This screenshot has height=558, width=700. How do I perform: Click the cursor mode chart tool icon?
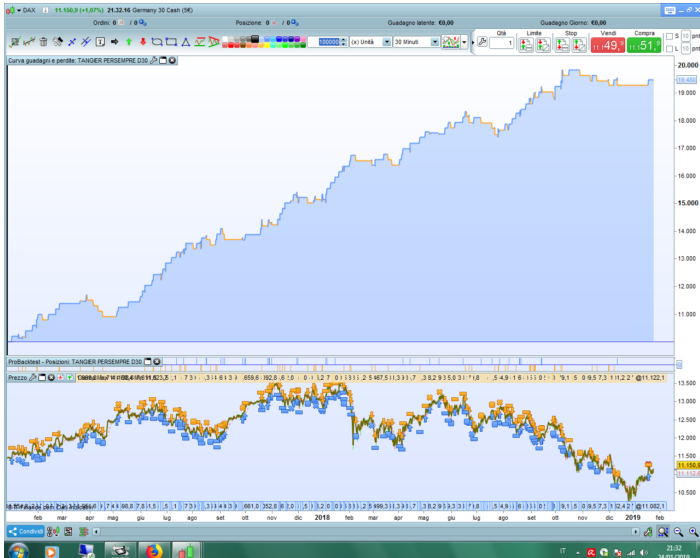click(x=15, y=42)
